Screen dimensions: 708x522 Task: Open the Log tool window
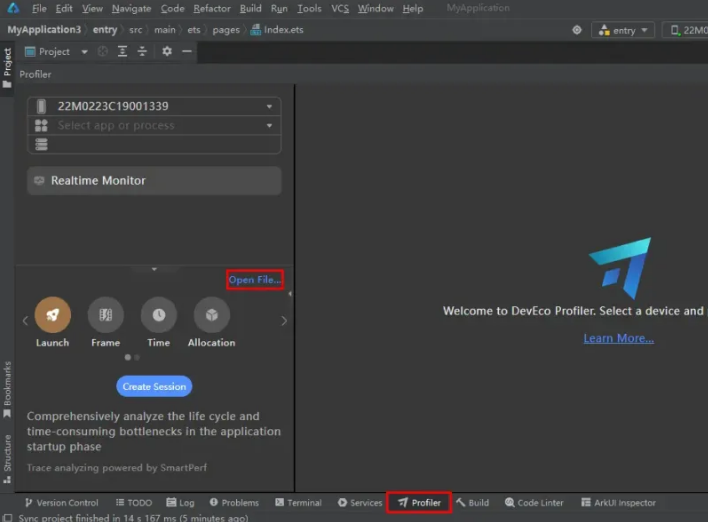point(180,503)
